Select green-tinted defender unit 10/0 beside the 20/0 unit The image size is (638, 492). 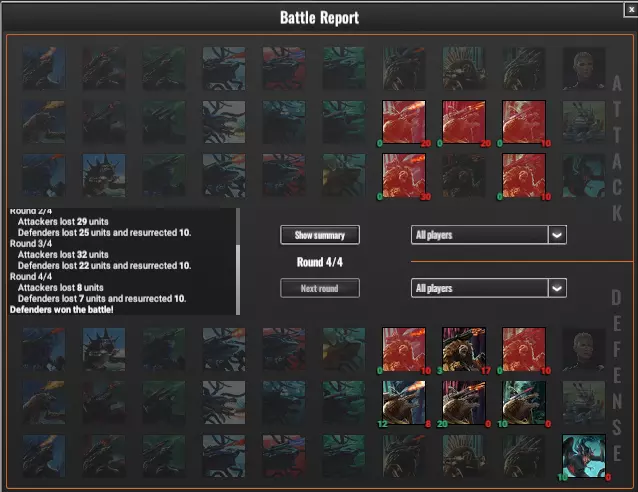click(524, 402)
